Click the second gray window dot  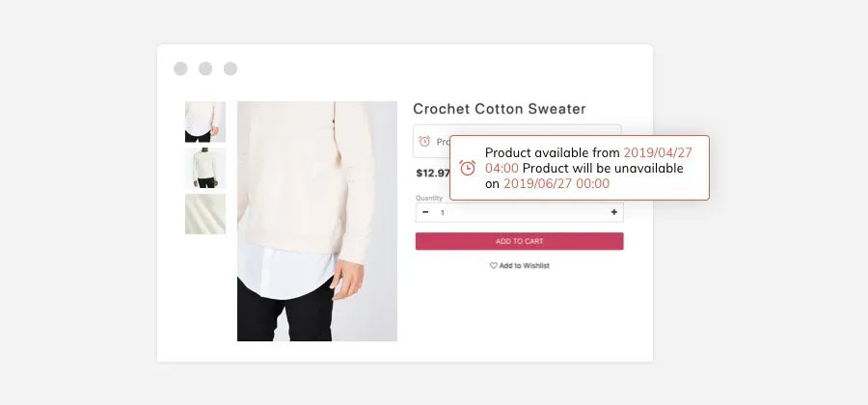point(205,68)
